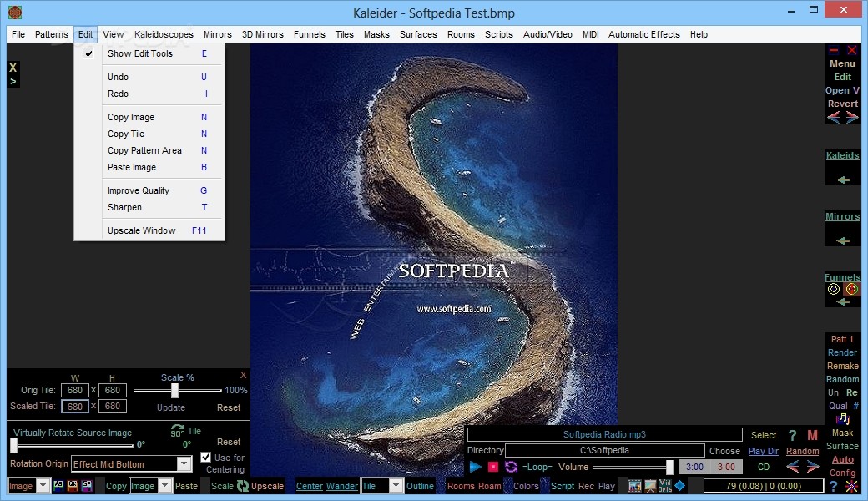Click the left arrow under Revert

coord(834,117)
